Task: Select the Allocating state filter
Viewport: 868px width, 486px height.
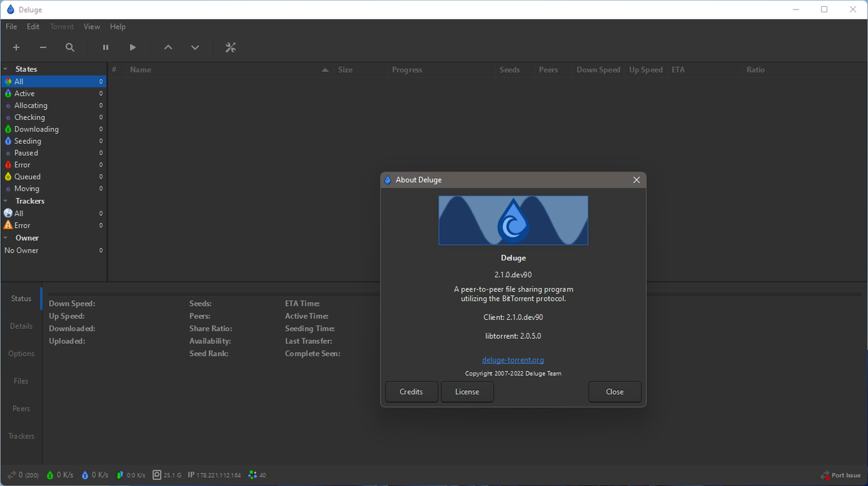Action: click(x=54, y=105)
